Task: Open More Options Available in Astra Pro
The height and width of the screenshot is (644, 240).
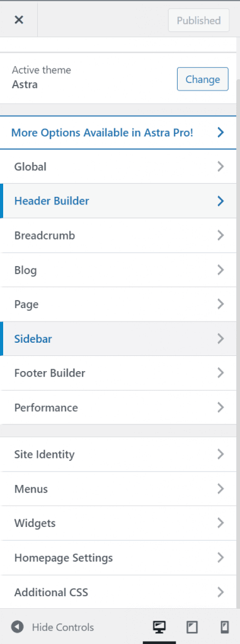Action: [x=118, y=132]
